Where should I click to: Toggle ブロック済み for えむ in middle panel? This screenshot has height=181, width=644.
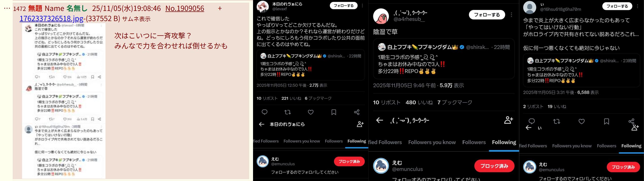click(494, 166)
